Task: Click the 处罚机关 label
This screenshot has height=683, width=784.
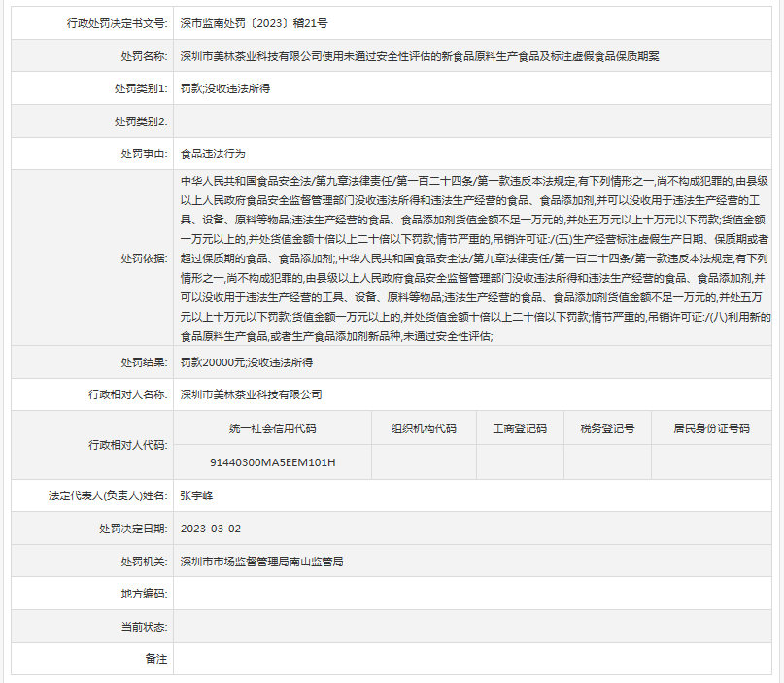Action: click(144, 562)
